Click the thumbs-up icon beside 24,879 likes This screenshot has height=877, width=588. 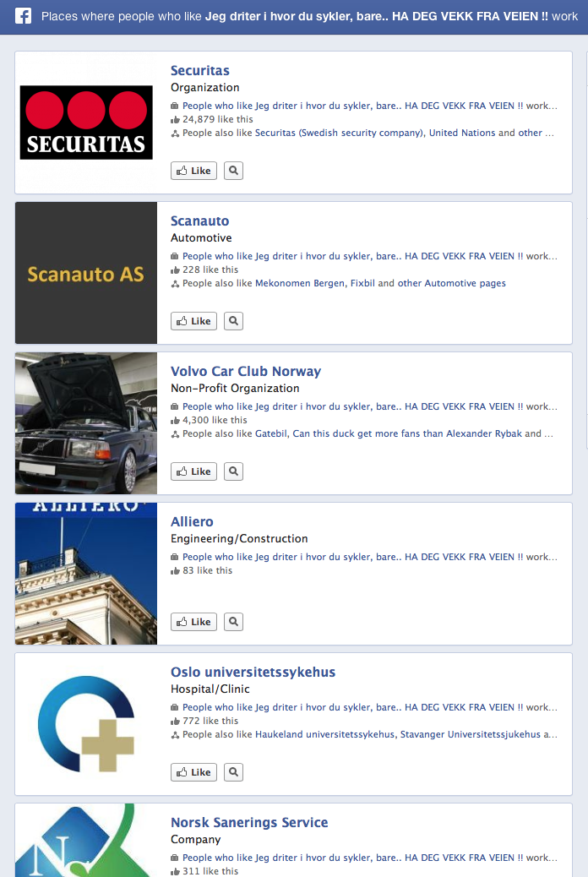coord(175,120)
